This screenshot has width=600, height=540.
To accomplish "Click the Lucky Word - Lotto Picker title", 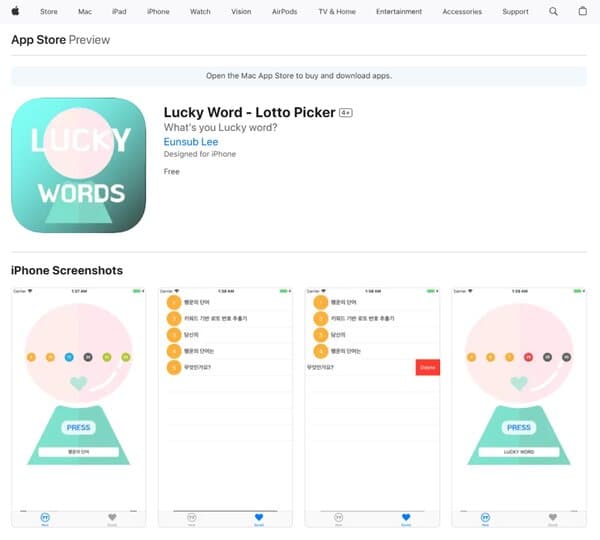I will [x=249, y=113].
